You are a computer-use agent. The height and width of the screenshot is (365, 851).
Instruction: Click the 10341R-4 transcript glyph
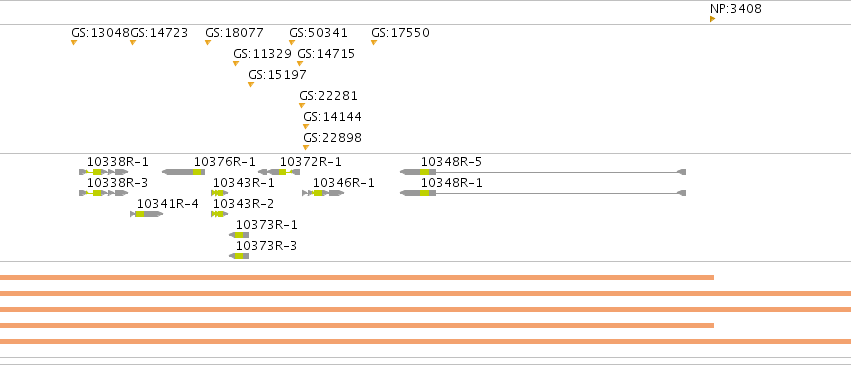coord(147,214)
